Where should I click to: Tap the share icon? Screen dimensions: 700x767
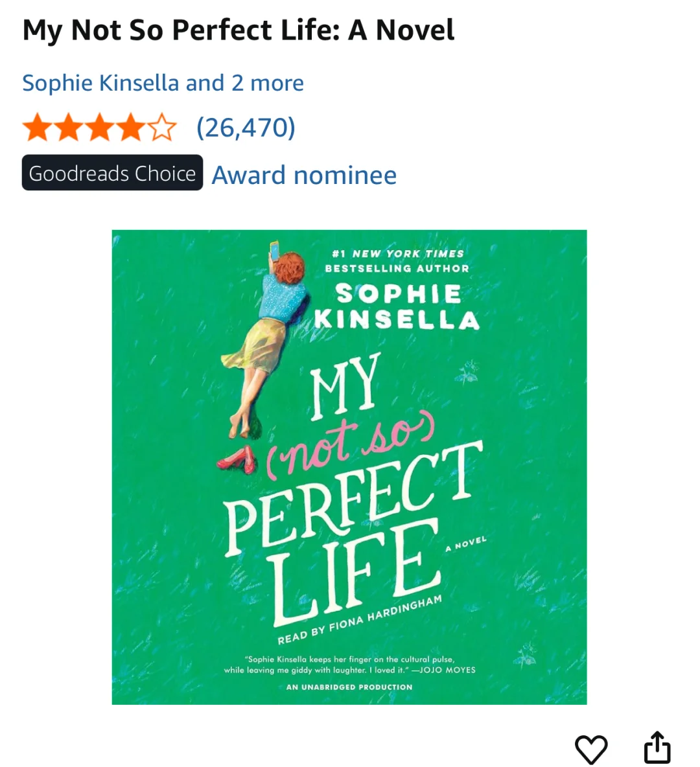[657, 748]
